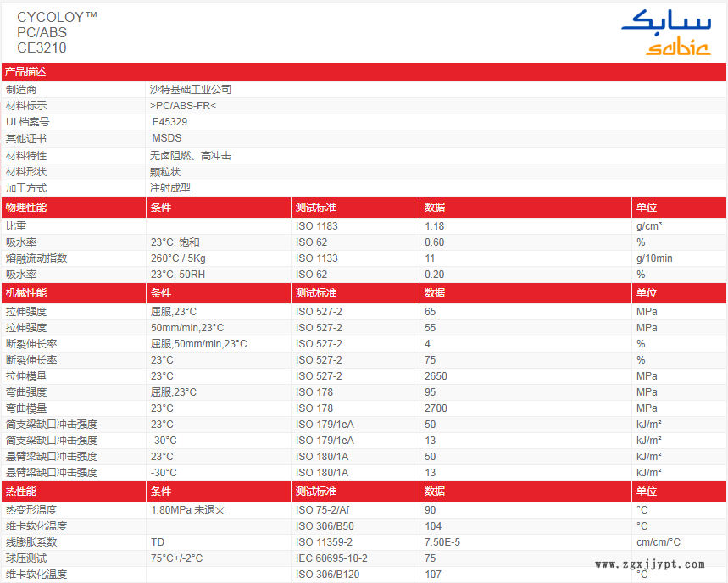Click Vicat softening value 104

click(x=433, y=526)
